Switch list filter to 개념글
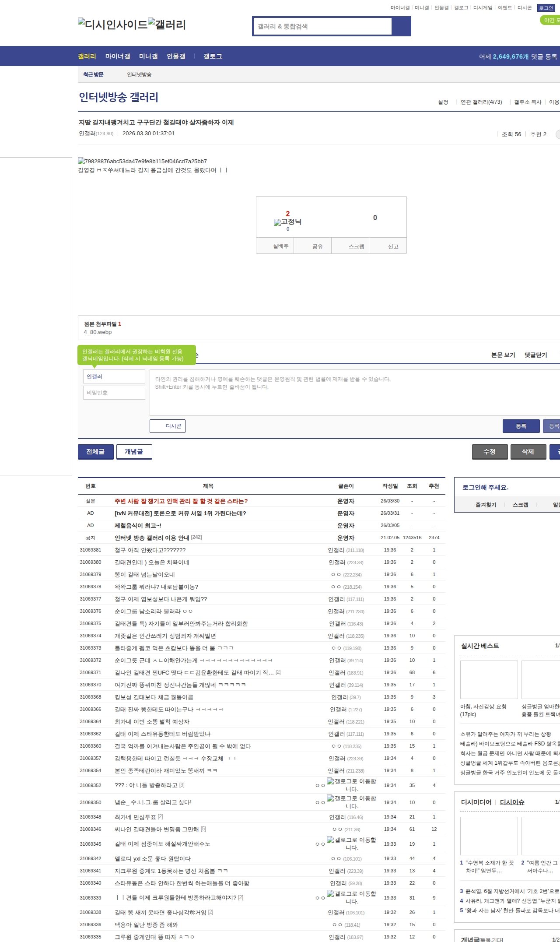560x942 pixels. (x=134, y=452)
